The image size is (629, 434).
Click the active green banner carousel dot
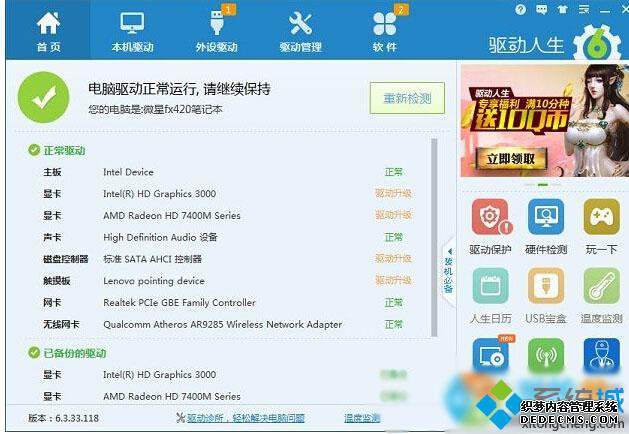pos(543,185)
